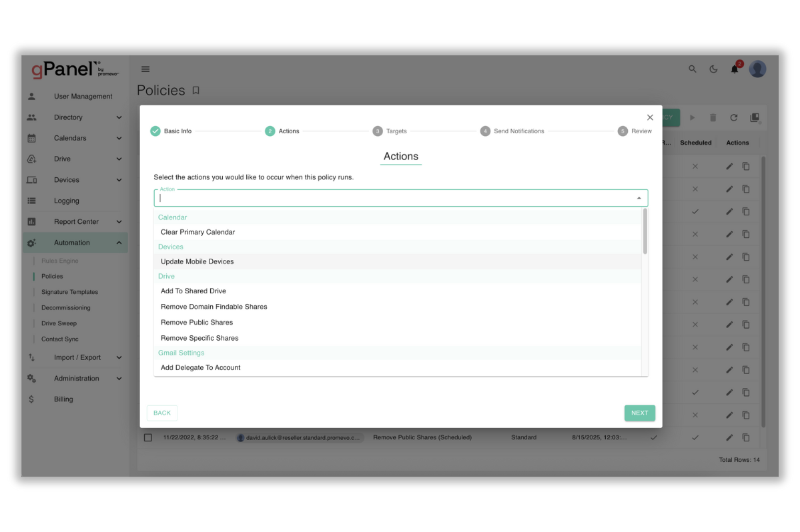Click the delete trash icon
800x532 pixels.
pos(713,118)
